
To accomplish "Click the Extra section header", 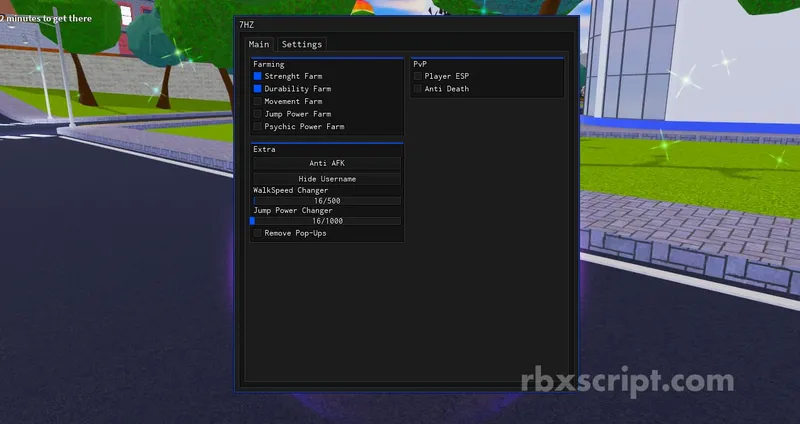I will (264, 149).
